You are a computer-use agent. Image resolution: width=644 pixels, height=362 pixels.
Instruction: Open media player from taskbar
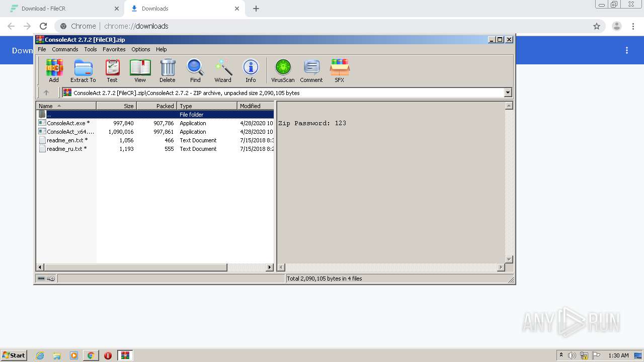[x=74, y=355]
